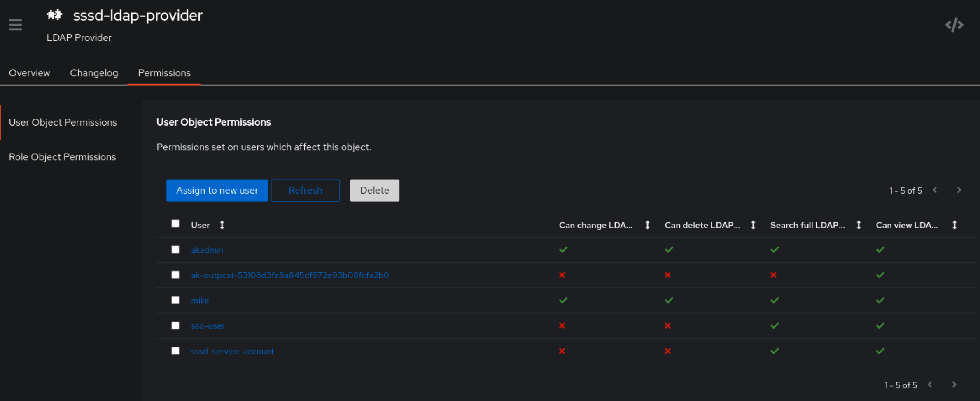
Task: Click the bottom '1 - 5 of 5' count
Action: pyautogui.click(x=901, y=385)
